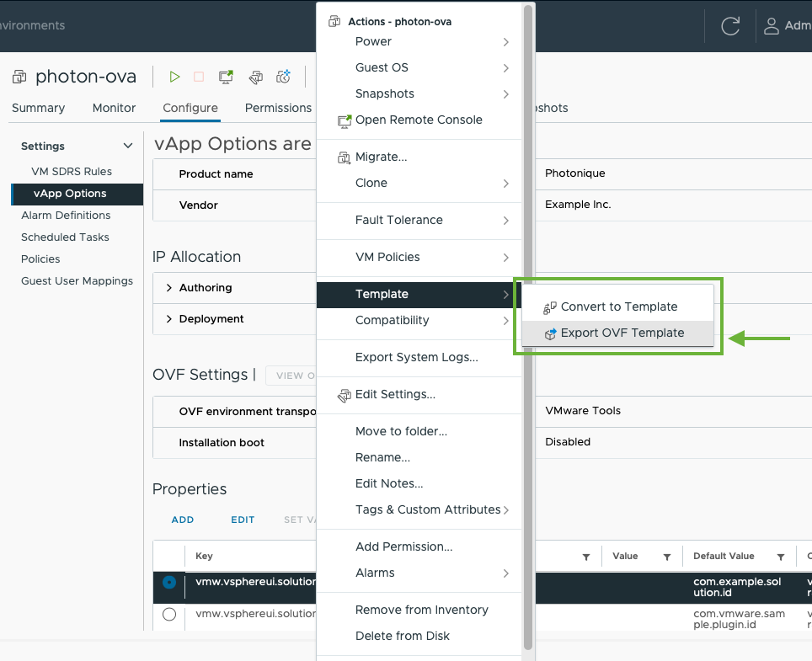812x661 pixels.
Task: Click the photon-ova VM icon beside title
Action: pos(19,77)
